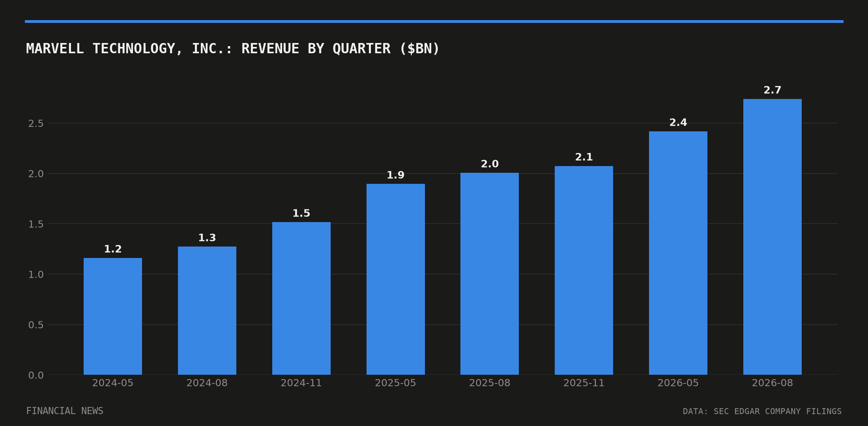868x426 pixels.
Task: Click the 2025-05 x-axis label
Action: (396, 383)
